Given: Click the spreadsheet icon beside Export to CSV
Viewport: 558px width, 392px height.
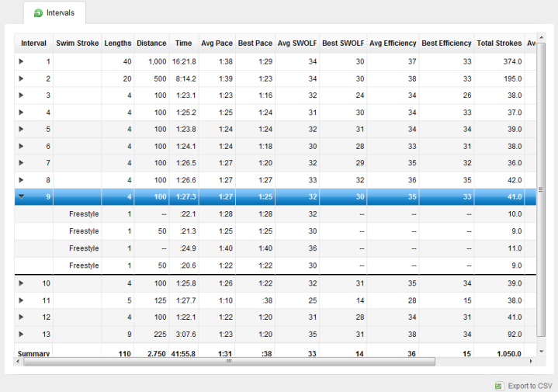Looking at the screenshot, I should [499, 386].
